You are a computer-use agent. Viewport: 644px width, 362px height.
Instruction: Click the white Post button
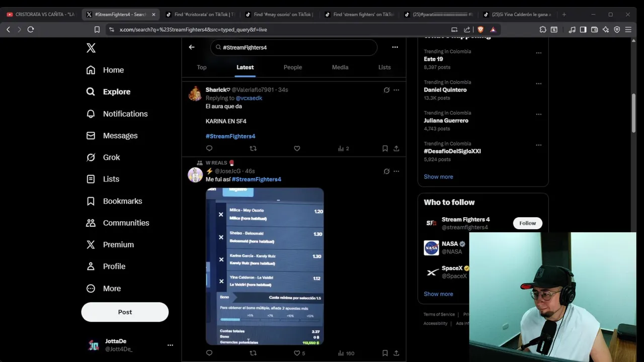[125, 312]
